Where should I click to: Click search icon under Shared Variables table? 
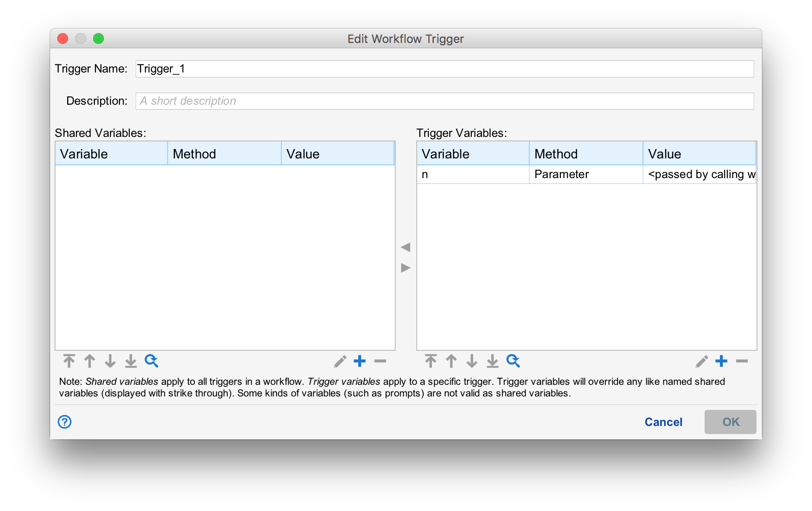tap(151, 361)
